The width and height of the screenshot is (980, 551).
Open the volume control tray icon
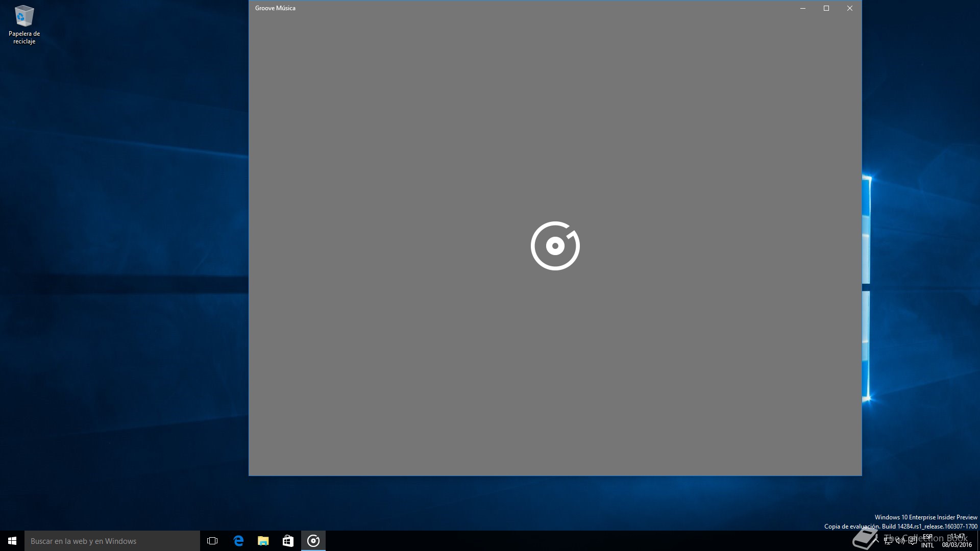click(x=900, y=541)
